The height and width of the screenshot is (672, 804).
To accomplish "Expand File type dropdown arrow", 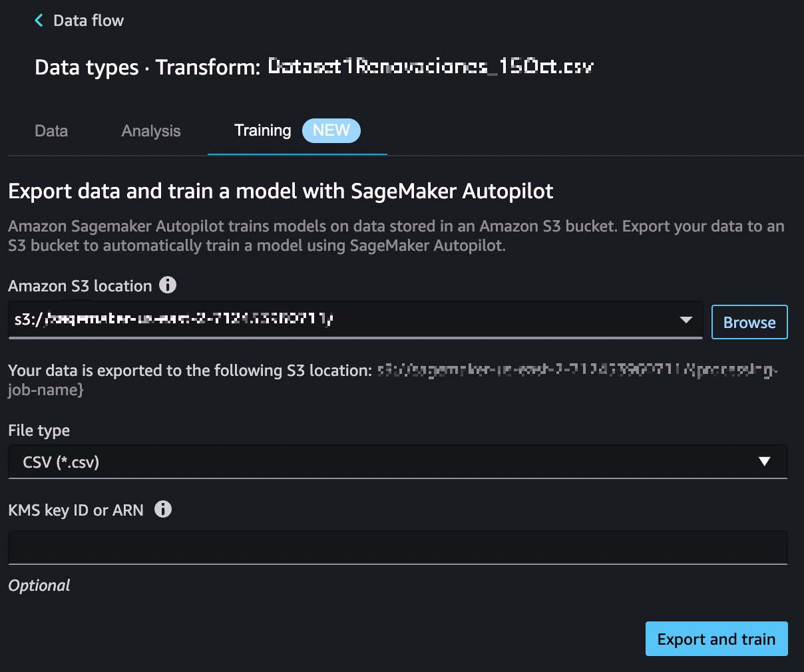I will tap(765, 462).
